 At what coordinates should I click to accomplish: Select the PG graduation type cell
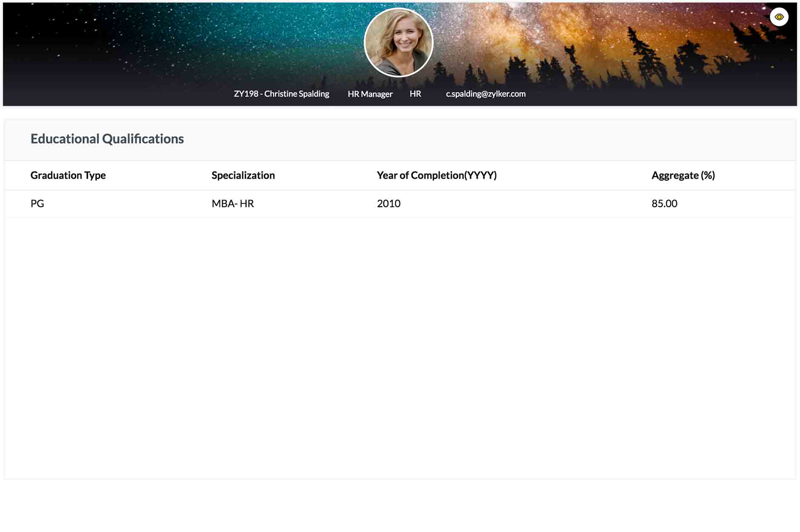37,203
